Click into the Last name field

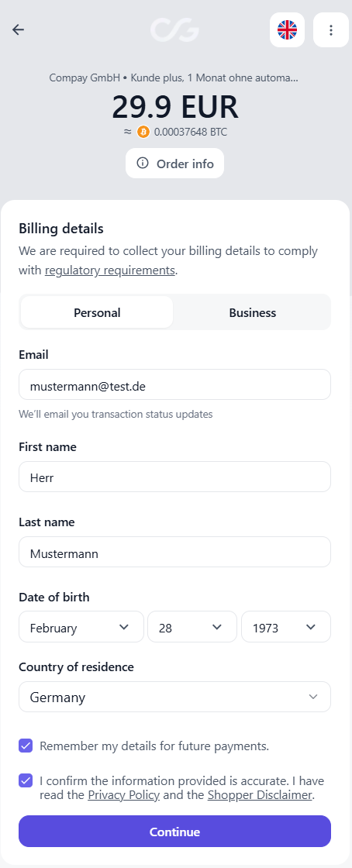(175, 552)
